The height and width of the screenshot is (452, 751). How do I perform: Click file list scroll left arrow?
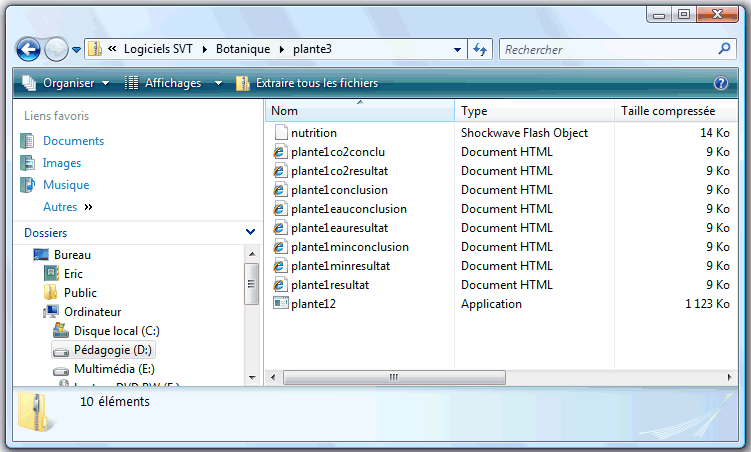coord(273,377)
